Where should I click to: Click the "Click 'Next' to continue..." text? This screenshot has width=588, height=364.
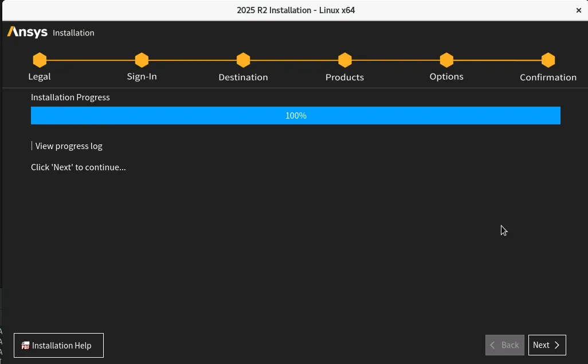coord(79,167)
